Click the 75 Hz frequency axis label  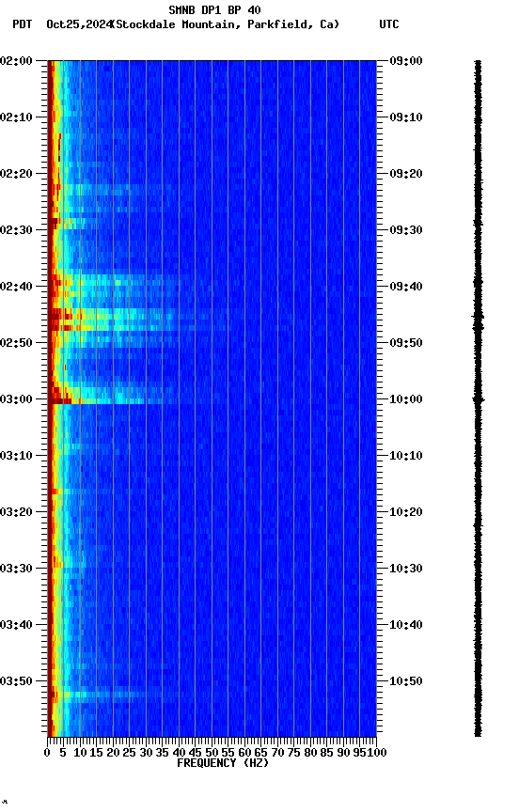pyautogui.click(x=293, y=753)
